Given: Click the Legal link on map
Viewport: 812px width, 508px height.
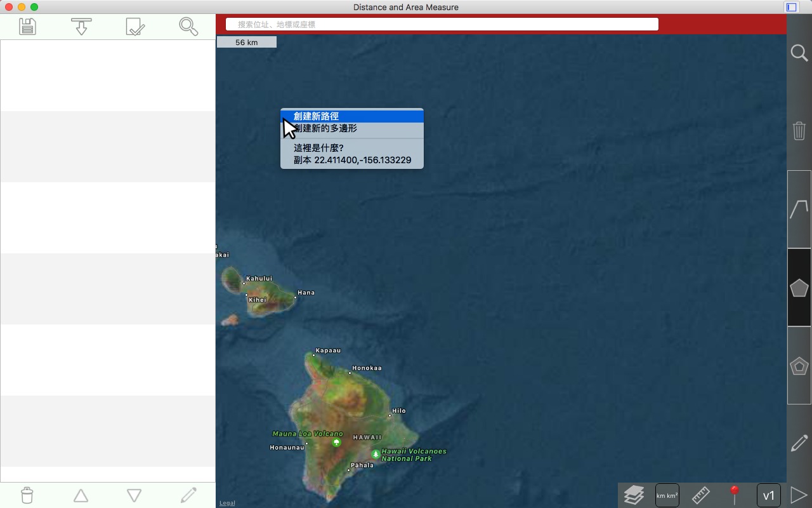Looking at the screenshot, I should coord(227,503).
